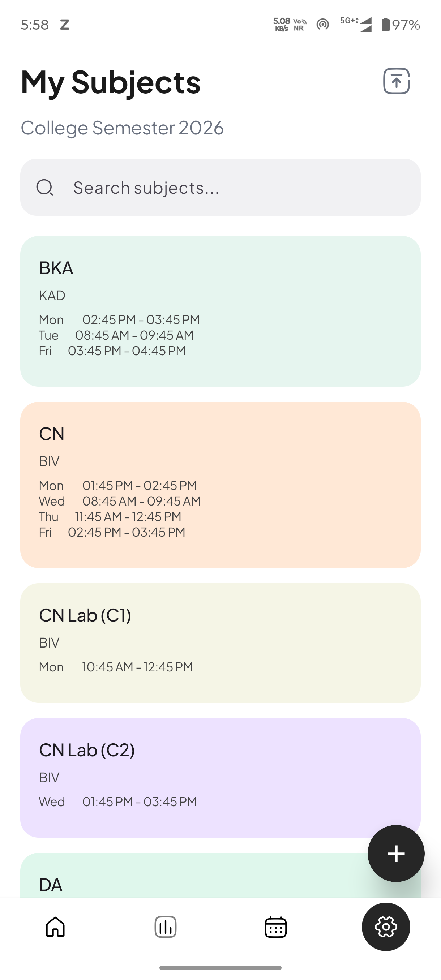The height and width of the screenshot is (980, 441).
Task: Tap the College Semester 2026 subtitle
Action: (x=122, y=128)
